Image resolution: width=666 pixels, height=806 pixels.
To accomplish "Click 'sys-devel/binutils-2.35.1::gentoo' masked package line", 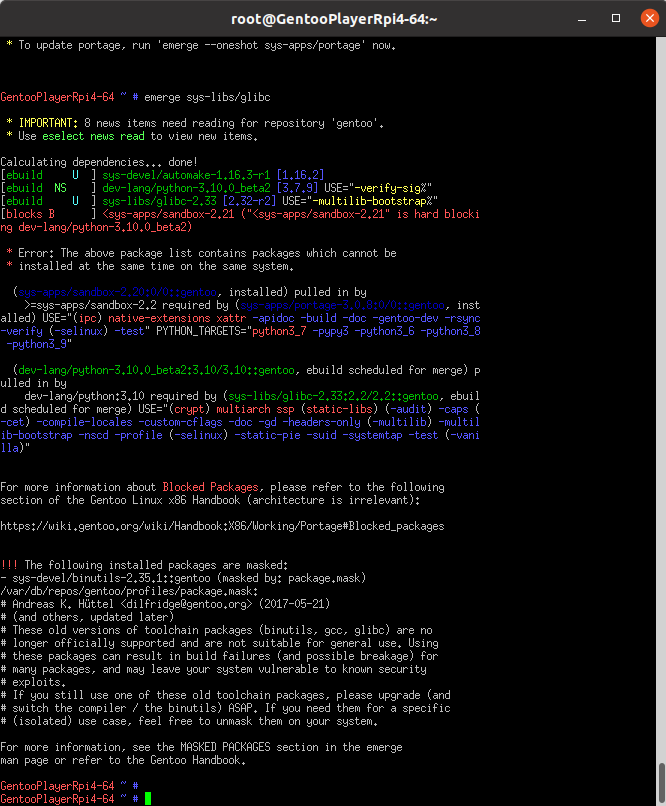I will [183, 578].
